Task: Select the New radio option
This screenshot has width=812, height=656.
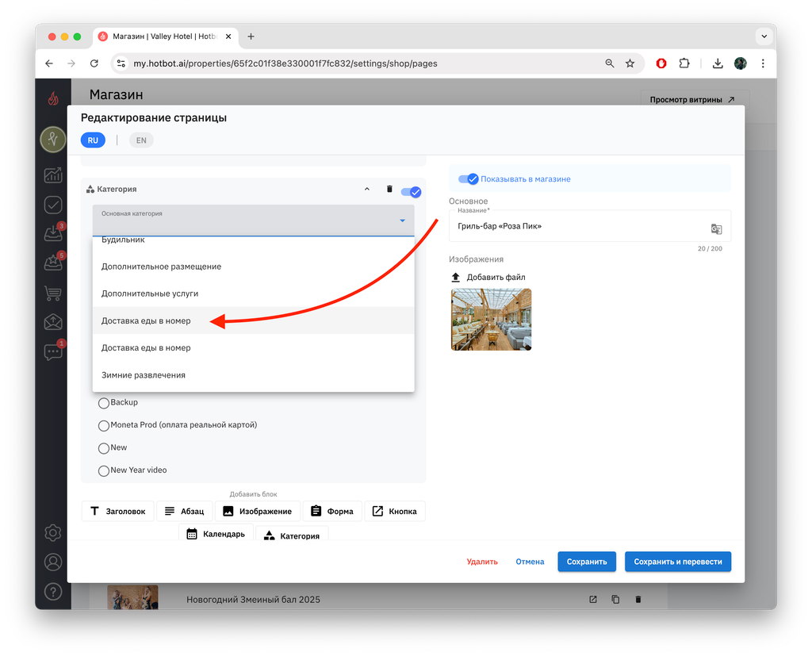Action: [x=104, y=447]
